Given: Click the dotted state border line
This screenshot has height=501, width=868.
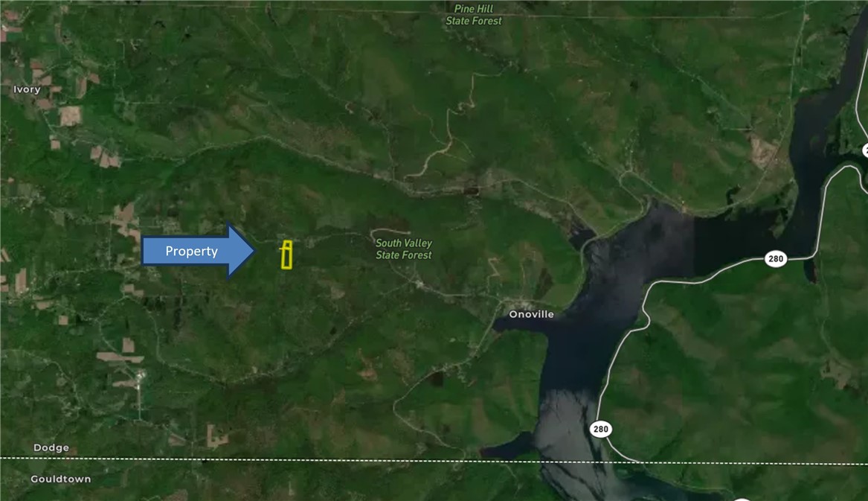Looking at the screenshot, I should (x=298, y=459).
